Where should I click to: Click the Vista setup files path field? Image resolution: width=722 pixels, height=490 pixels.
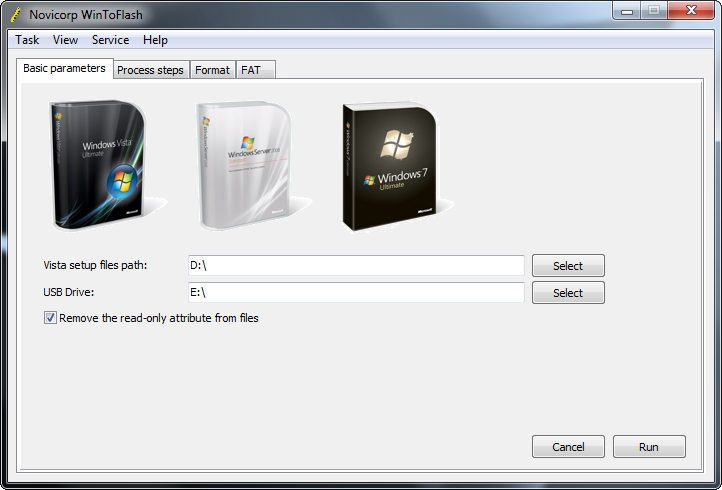pyautogui.click(x=356, y=266)
